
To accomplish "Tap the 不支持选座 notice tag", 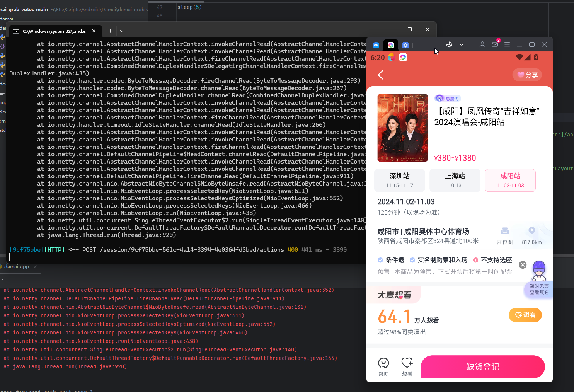I will click(x=492, y=260).
